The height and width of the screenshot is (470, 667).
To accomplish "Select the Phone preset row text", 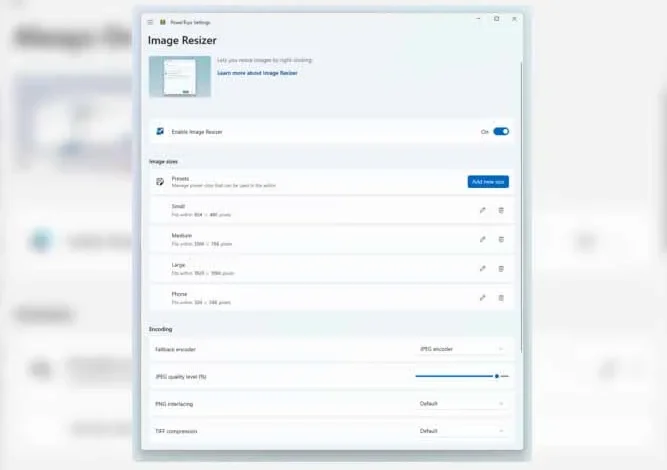I will (201, 298).
